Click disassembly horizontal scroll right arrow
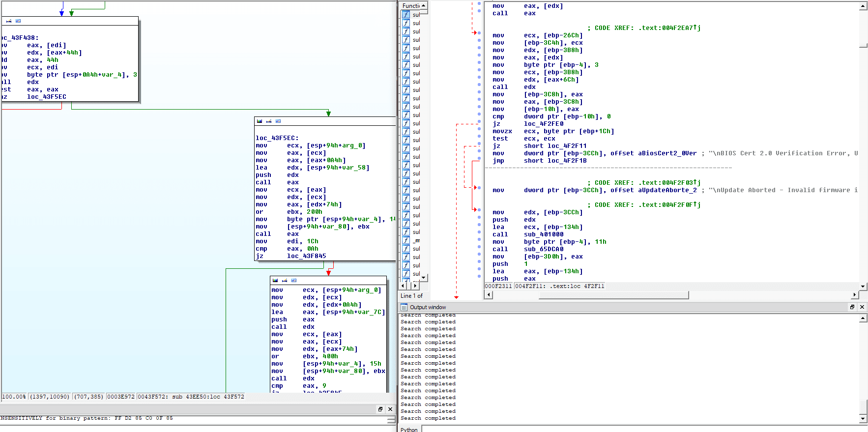This screenshot has width=868, height=432. [855, 295]
